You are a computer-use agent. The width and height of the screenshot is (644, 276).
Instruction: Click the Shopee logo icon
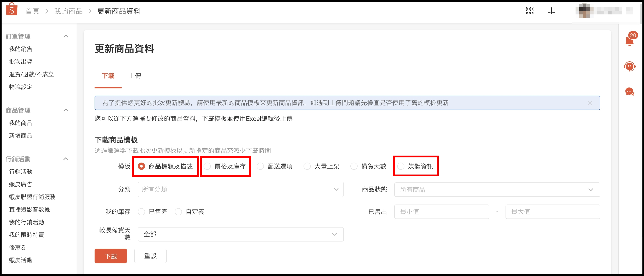[11, 9]
